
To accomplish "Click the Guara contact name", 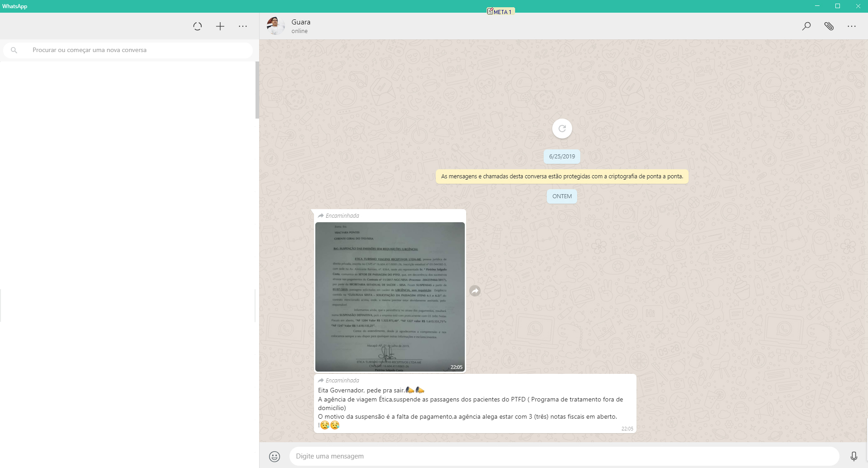I will click(x=301, y=22).
